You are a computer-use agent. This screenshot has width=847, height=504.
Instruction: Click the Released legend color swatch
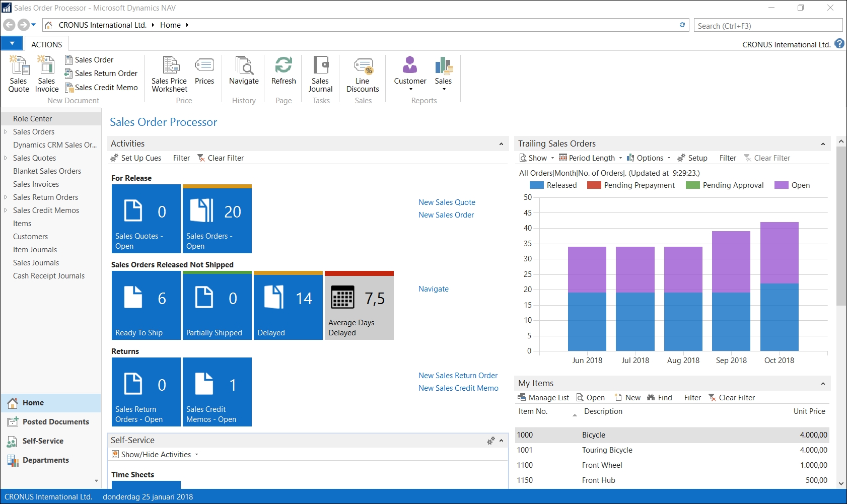537,185
